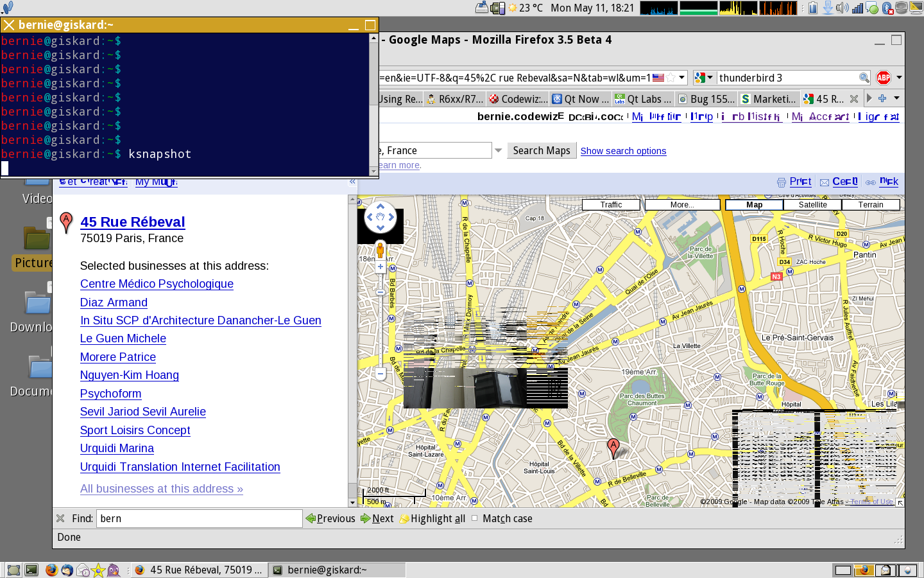Close the Find bar
924x578 pixels.
click(60, 518)
